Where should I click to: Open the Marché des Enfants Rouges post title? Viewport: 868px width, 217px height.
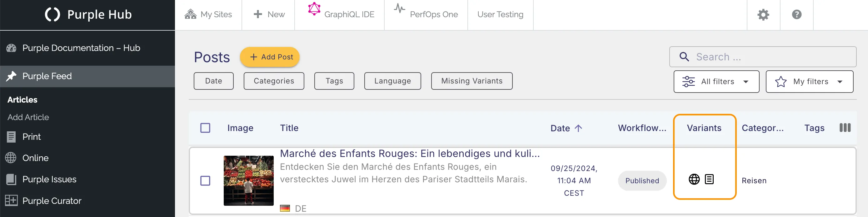(410, 154)
